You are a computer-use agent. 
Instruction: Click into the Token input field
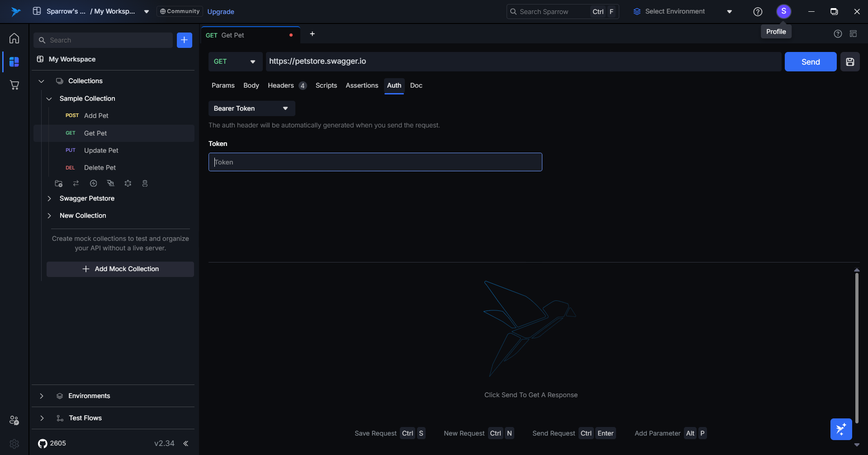click(x=375, y=162)
